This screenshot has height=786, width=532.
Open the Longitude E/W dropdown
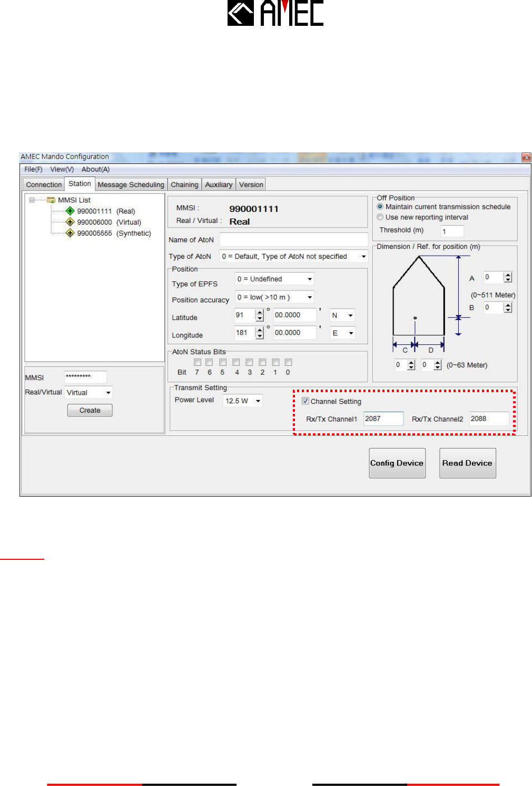pyautogui.click(x=342, y=333)
